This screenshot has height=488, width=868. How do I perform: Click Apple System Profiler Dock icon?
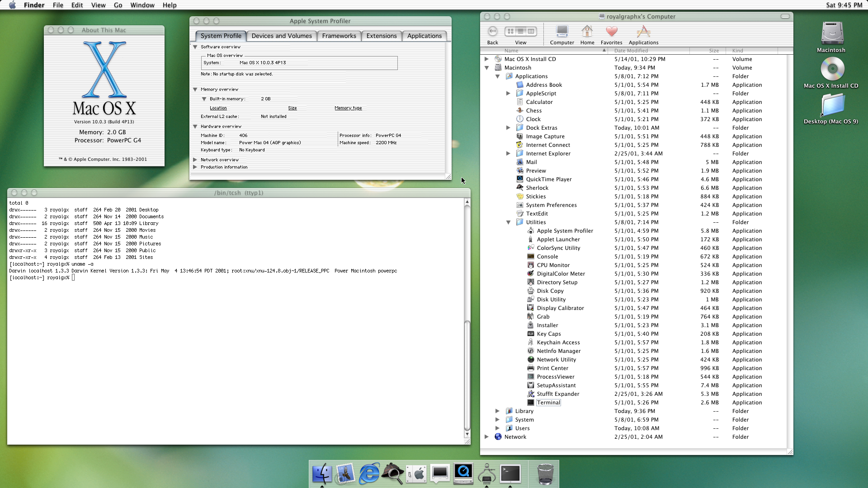coord(487,474)
